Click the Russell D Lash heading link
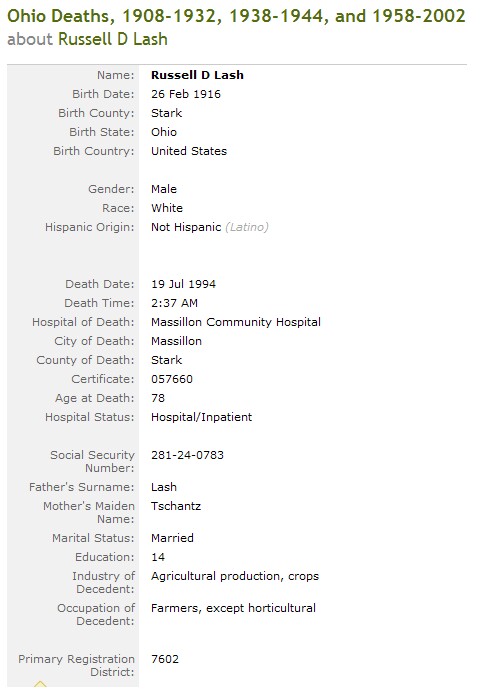482x692 pixels. tap(113, 39)
